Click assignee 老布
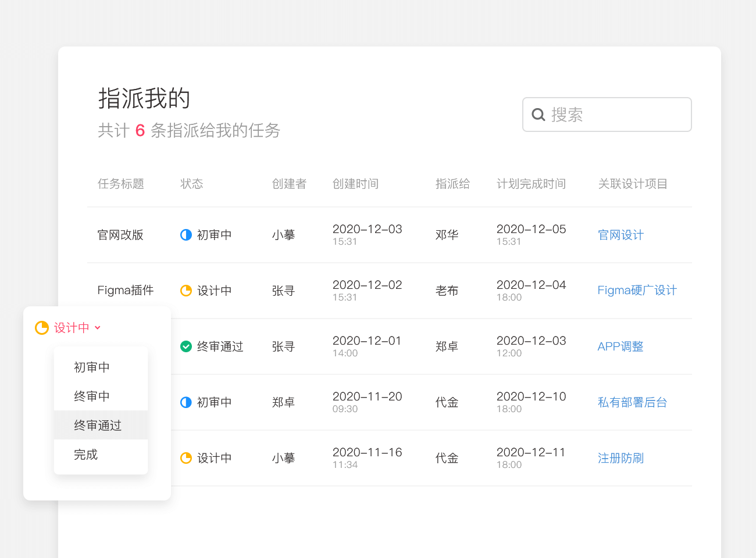This screenshot has height=558, width=756. [447, 291]
